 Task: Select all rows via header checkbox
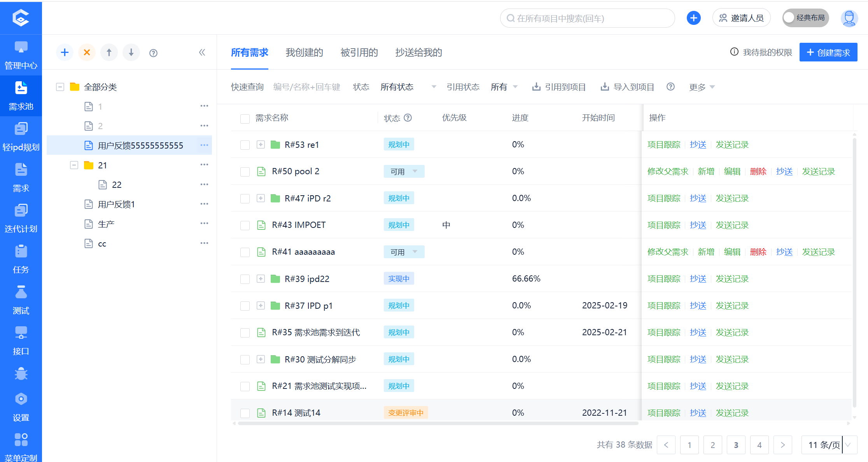coord(245,119)
